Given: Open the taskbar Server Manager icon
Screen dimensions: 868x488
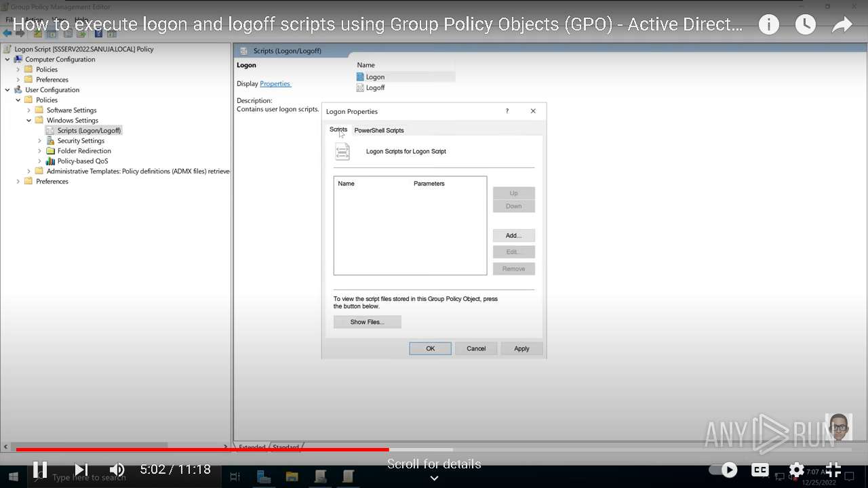Looking at the screenshot, I should tap(264, 477).
